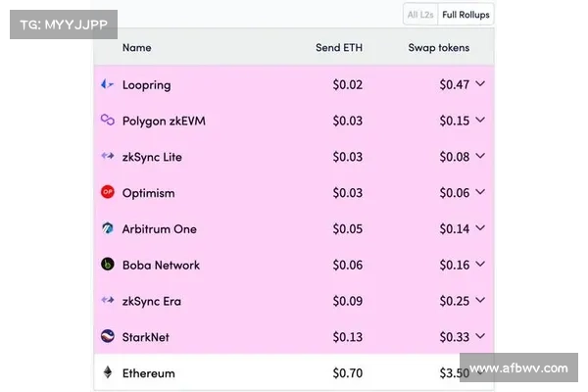Select the Full Rollups filter
This screenshot has width=588, height=392.
(465, 15)
